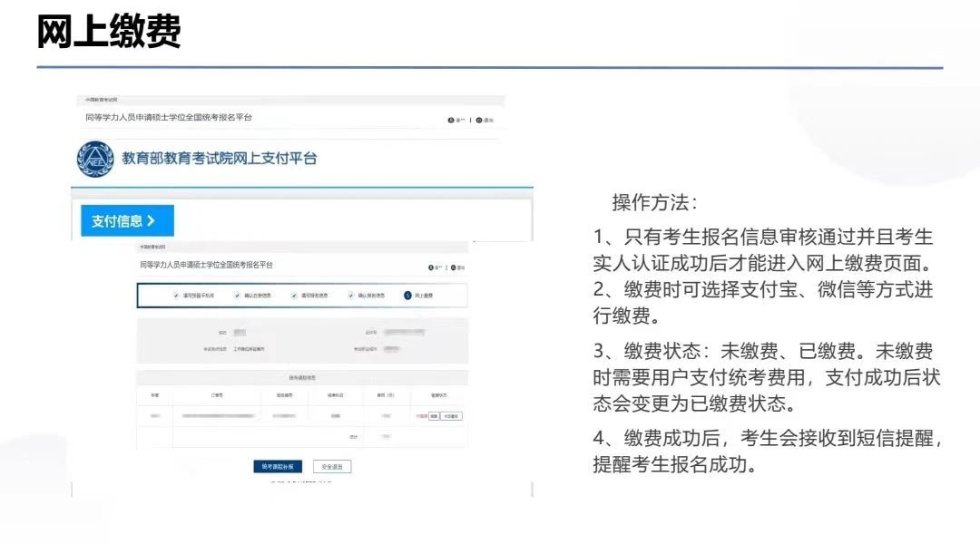Click the chevron arrow on 支付信息
The width and height of the screenshot is (980, 544).
[x=151, y=220]
